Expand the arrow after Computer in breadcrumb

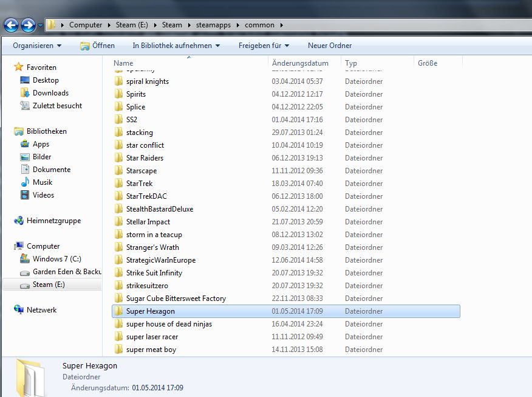[x=109, y=25]
